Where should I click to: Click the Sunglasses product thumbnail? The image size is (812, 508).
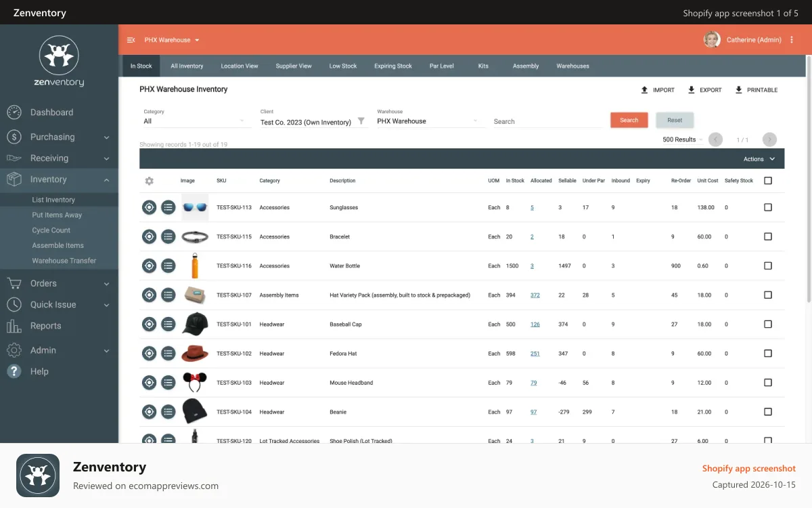coord(195,207)
